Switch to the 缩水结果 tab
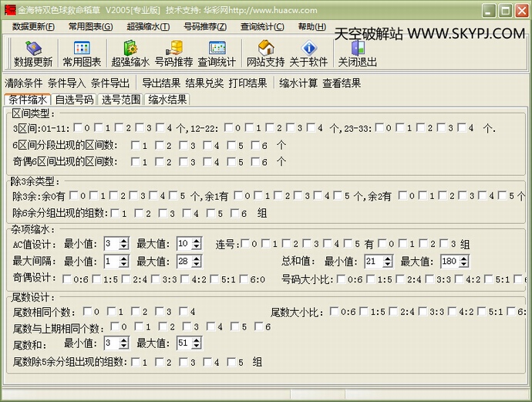Screen dimensions: 532x402 (167, 100)
